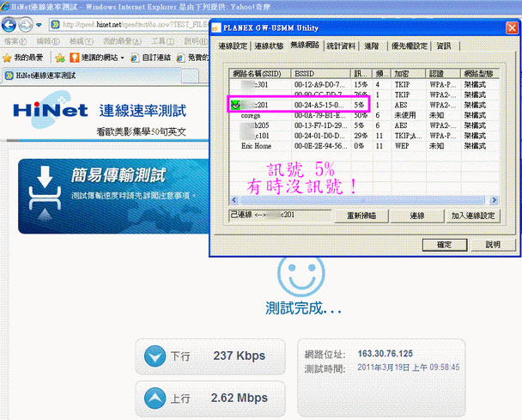The image size is (522, 420).
Task: Sort by the 網路名稱(SSID) column header
Action: 260,74
